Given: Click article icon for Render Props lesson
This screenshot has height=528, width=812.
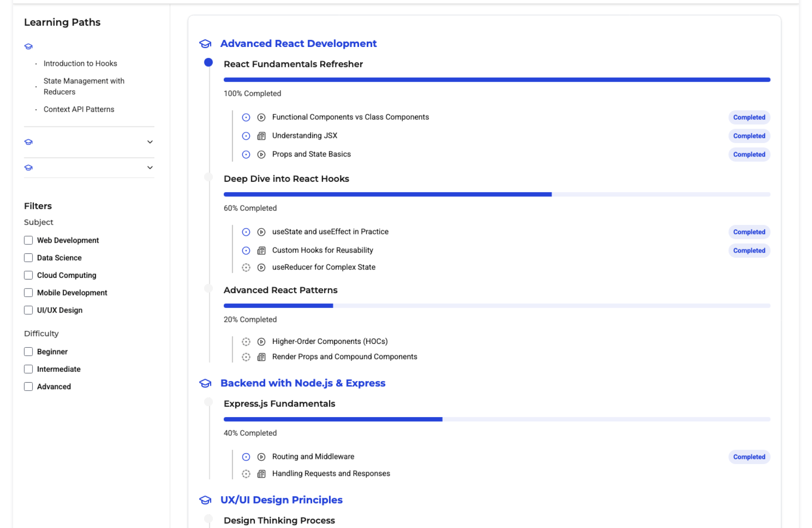Looking at the screenshot, I should click(261, 357).
